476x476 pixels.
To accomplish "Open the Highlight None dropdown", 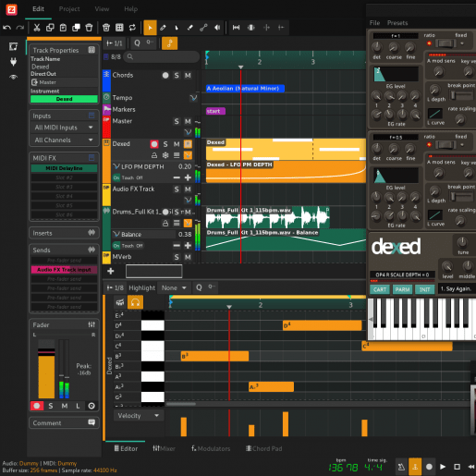I will (174, 288).
